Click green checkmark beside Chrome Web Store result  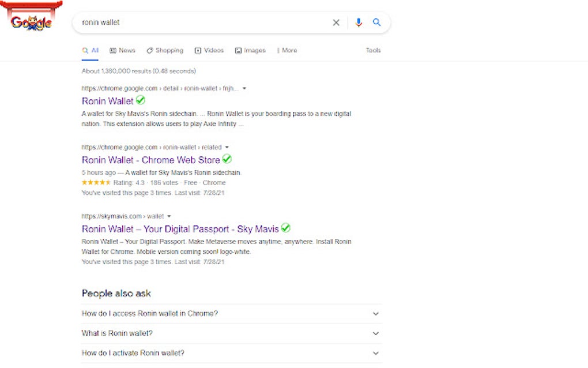(227, 160)
